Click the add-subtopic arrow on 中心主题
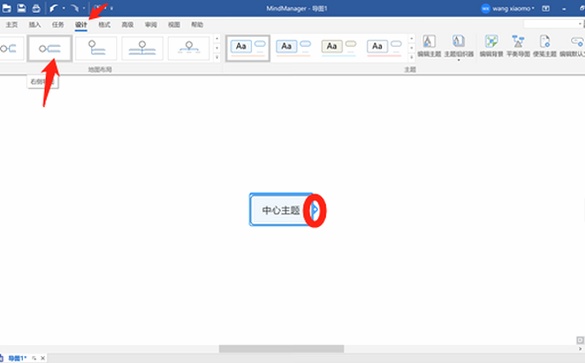The image size is (585, 363). click(315, 210)
